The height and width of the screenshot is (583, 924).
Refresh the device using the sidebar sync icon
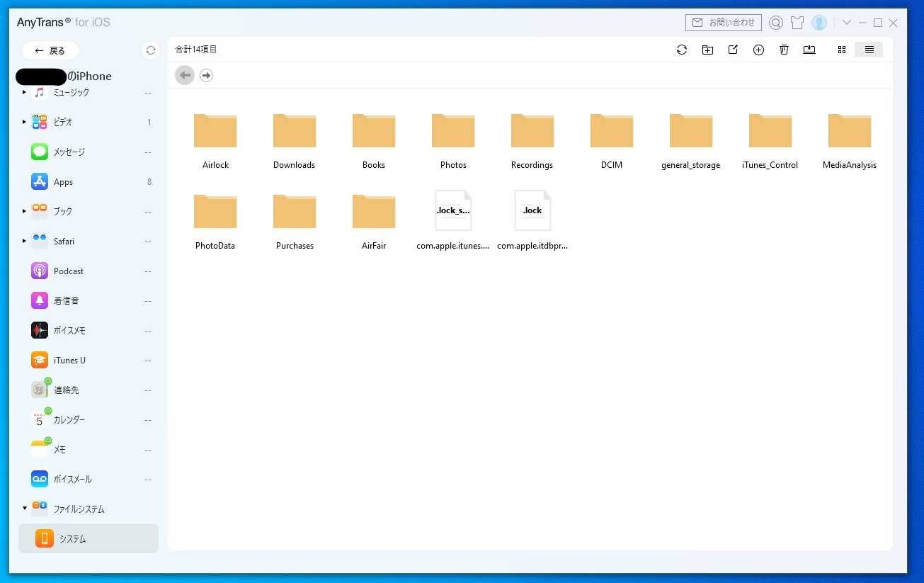coord(150,50)
